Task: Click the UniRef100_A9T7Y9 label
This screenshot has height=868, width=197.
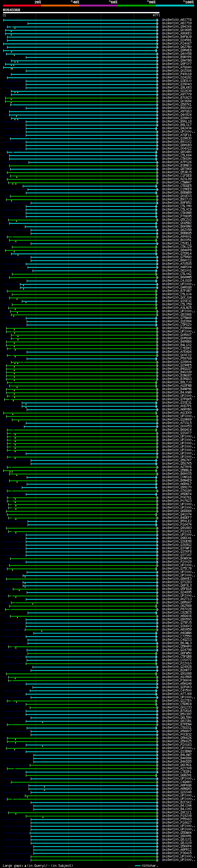Action: coord(177,94)
